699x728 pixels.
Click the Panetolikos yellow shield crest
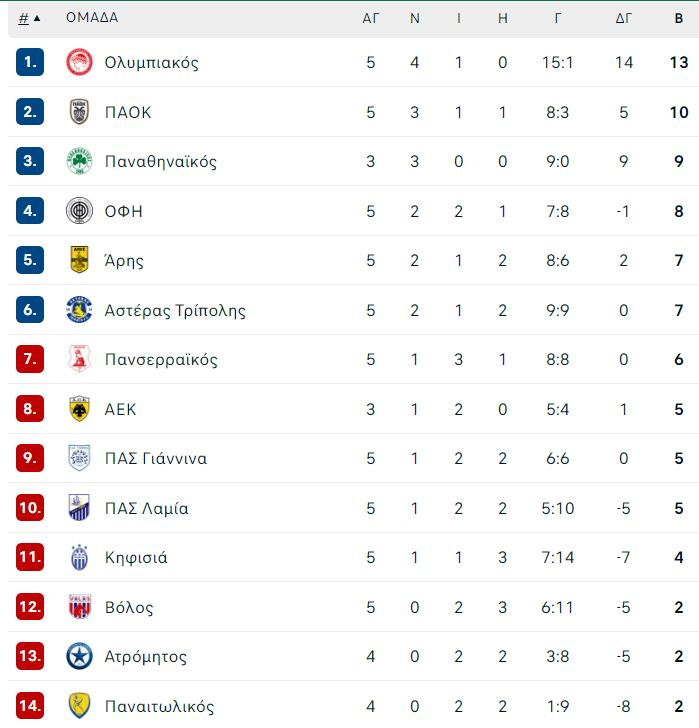click(x=79, y=706)
